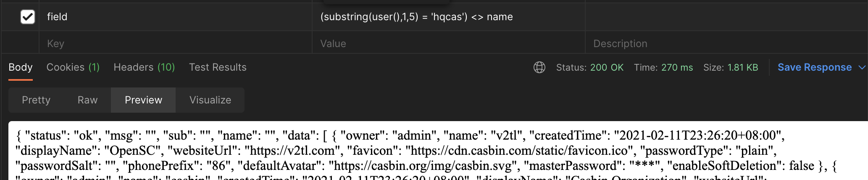Click the "phonePrefix": "86" text
The width and height of the screenshot is (868, 180).
177,166
